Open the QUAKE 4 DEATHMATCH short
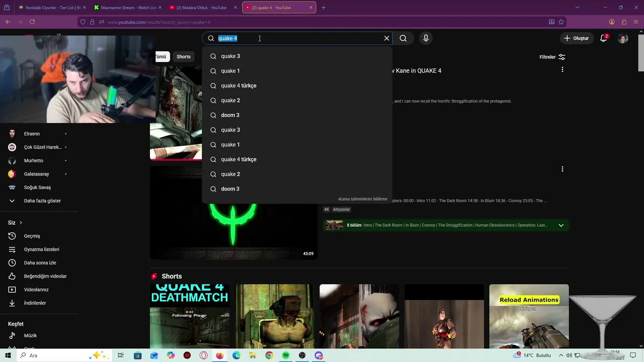Image resolution: width=644 pixels, height=362 pixels. pos(190,316)
